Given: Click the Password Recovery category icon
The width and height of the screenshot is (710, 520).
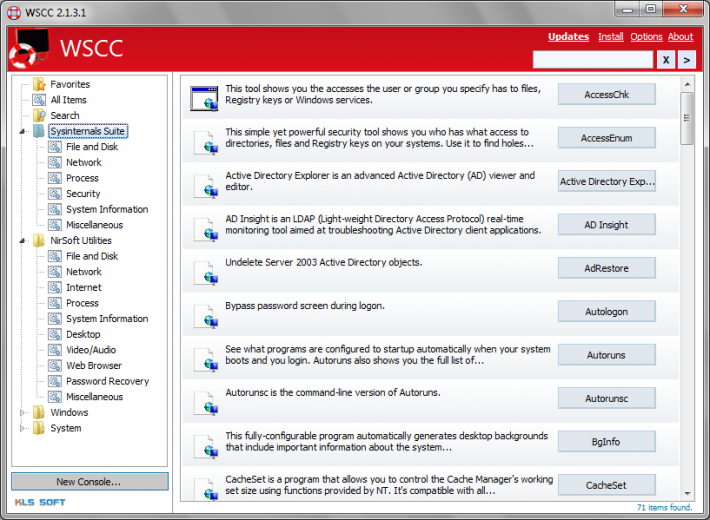Looking at the screenshot, I should 55,381.
